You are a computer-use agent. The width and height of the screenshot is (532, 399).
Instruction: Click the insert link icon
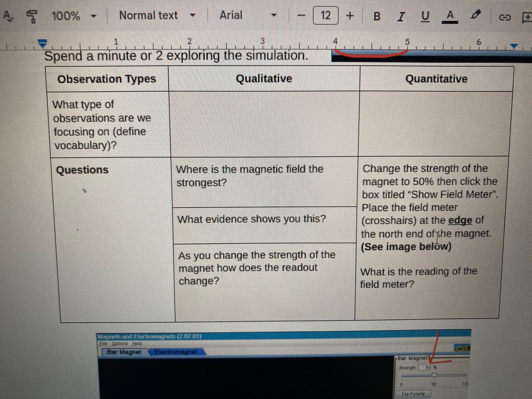coord(504,17)
